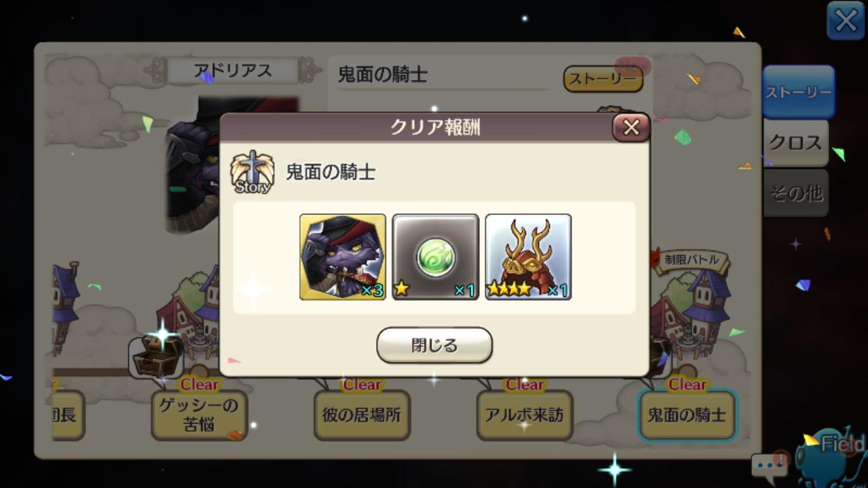Screen dimensions: 868x488
Task: Click the 閉じる button
Action: 435,345
